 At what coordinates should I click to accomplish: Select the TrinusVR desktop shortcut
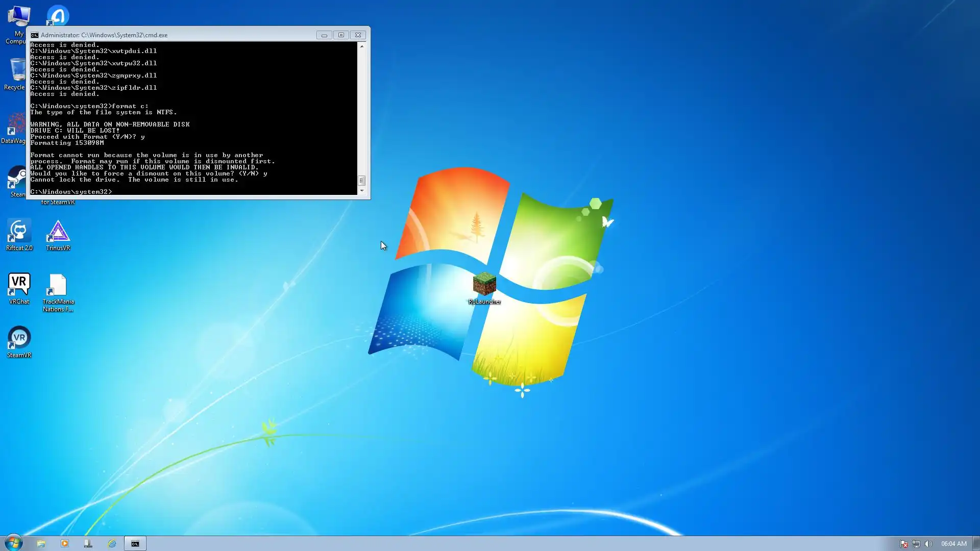58,233
